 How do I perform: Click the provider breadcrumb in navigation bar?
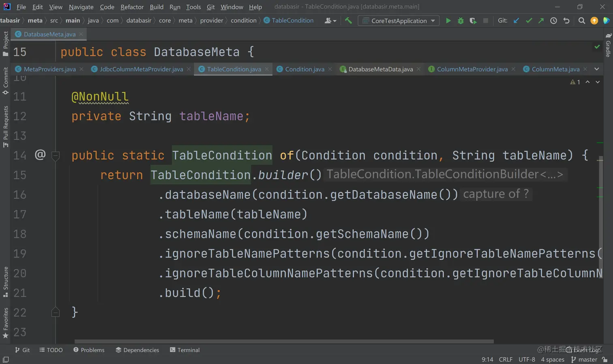pyautogui.click(x=212, y=20)
